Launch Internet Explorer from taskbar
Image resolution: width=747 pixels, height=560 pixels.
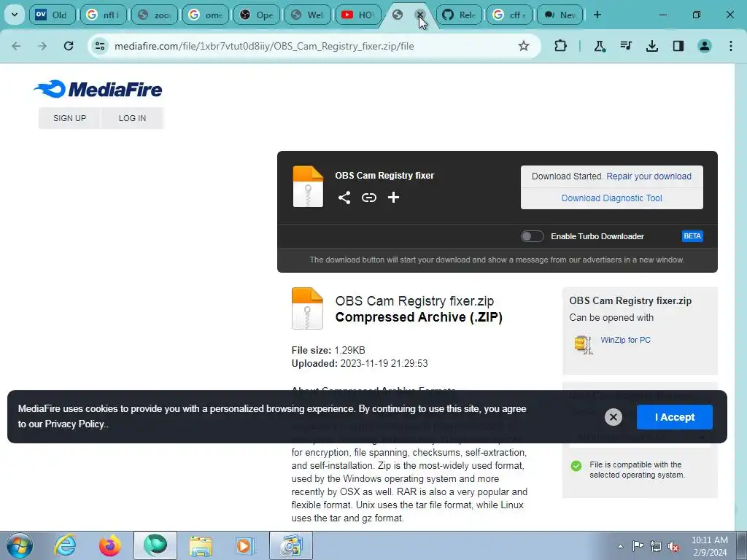pos(65,545)
